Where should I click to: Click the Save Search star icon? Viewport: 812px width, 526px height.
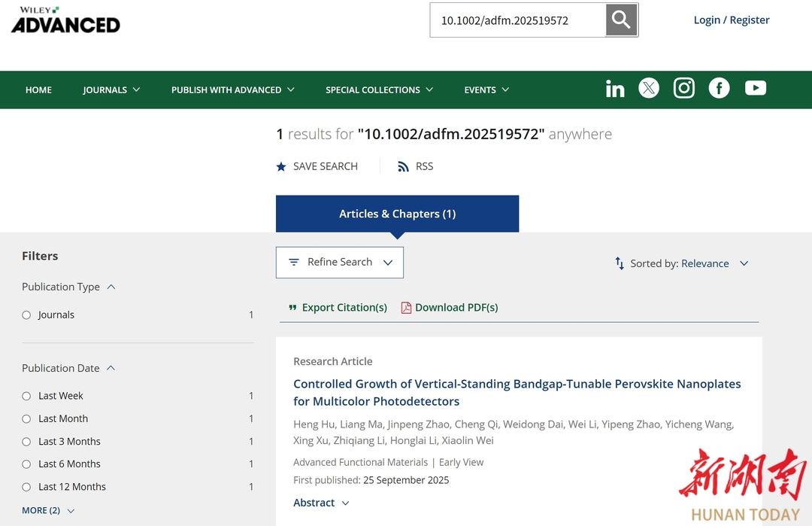[281, 166]
